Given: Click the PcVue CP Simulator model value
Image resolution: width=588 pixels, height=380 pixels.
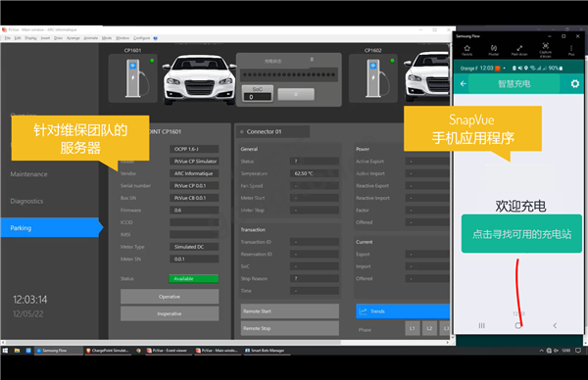Looking at the screenshot, I should [194, 162].
